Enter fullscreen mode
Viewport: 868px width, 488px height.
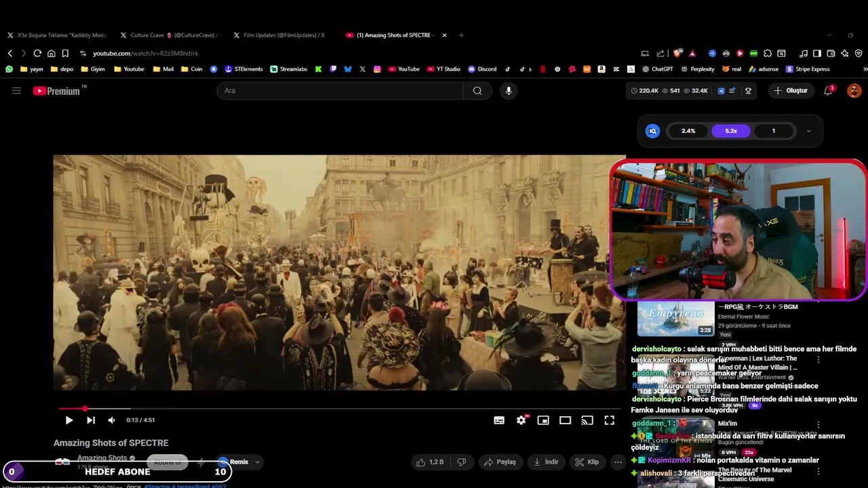(x=610, y=420)
